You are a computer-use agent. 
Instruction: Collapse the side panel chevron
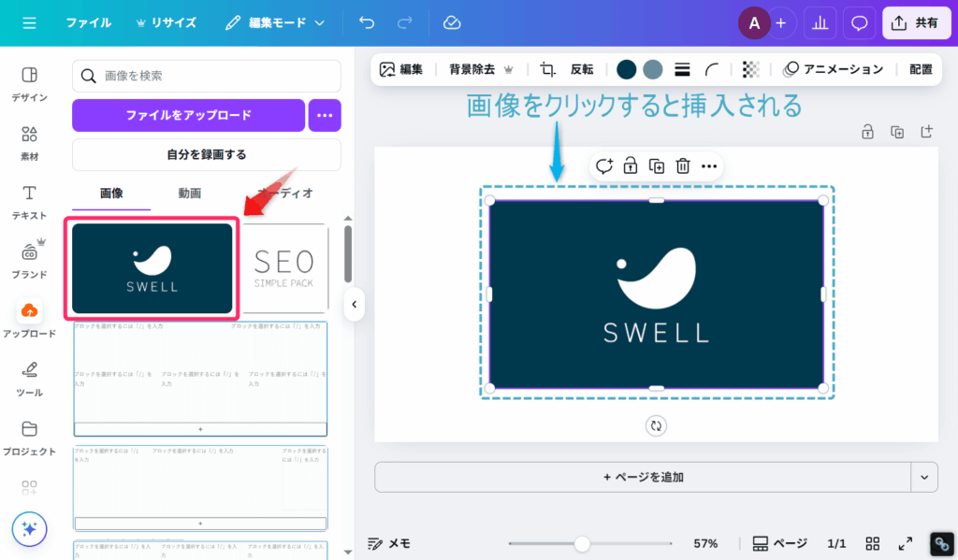pyautogui.click(x=355, y=304)
